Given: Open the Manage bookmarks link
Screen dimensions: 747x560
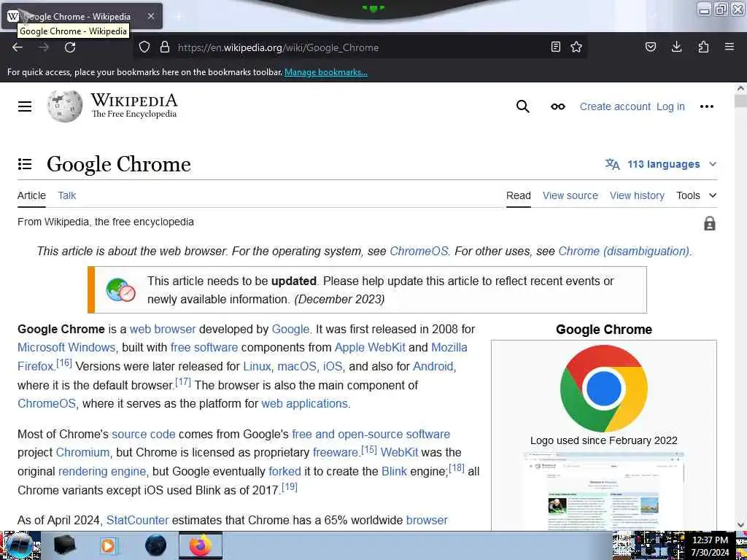Looking at the screenshot, I should (326, 72).
